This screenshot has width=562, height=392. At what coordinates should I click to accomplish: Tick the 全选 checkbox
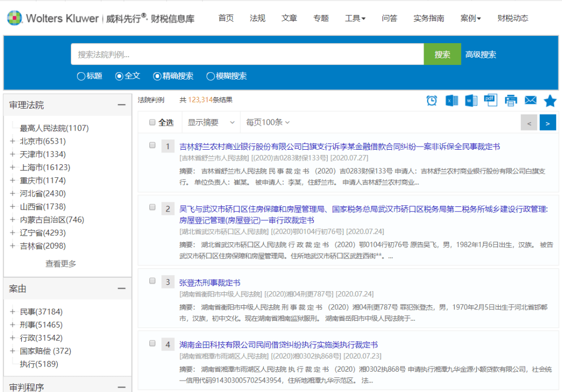point(152,123)
